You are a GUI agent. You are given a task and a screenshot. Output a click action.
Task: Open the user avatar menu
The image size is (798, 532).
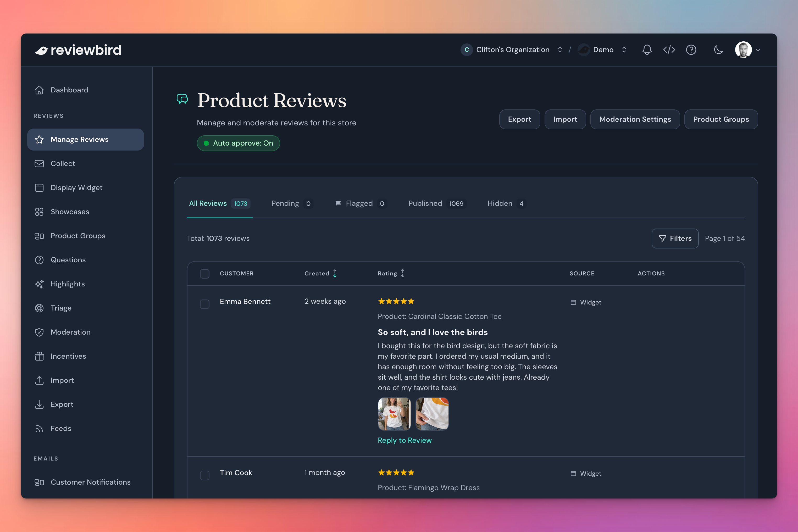coord(747,50)
